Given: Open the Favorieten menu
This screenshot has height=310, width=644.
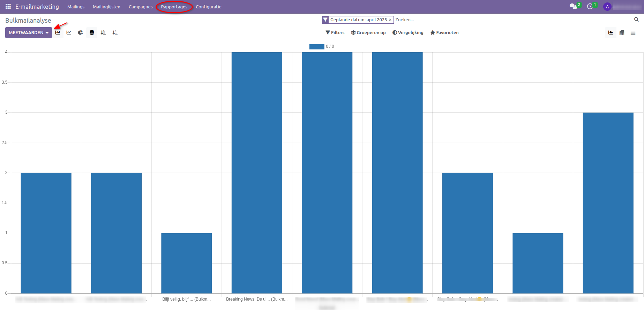Looking at the screenshot, I should click(x=444, y=32).
